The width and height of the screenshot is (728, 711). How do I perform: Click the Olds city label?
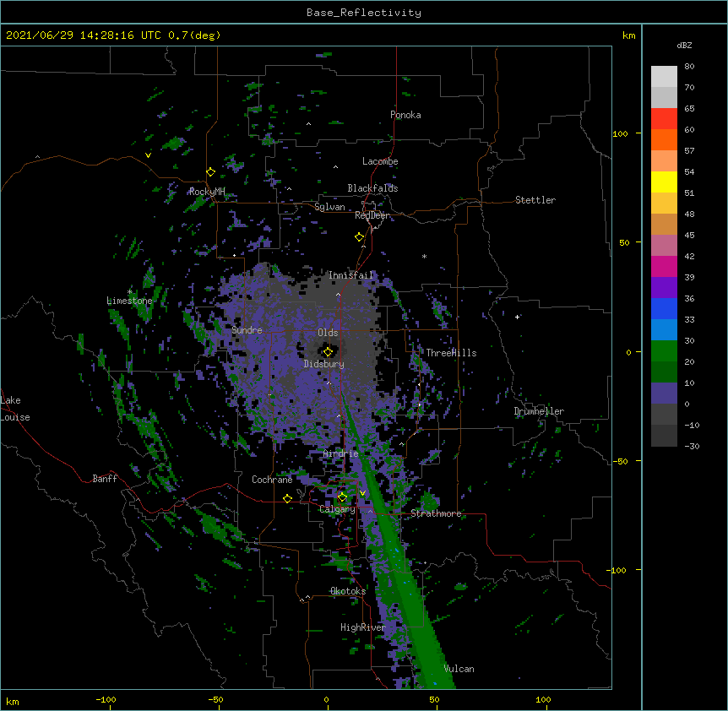(x=328, y=333)
